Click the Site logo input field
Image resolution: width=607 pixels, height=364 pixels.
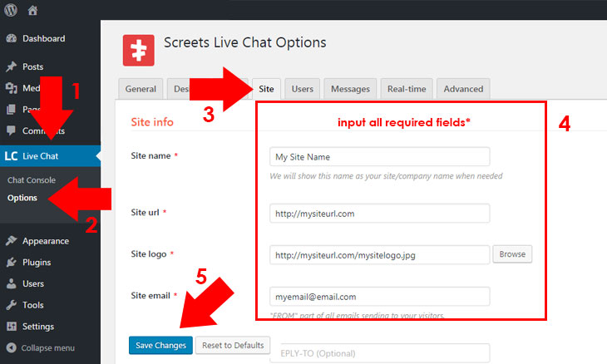[x=379, y=255]
